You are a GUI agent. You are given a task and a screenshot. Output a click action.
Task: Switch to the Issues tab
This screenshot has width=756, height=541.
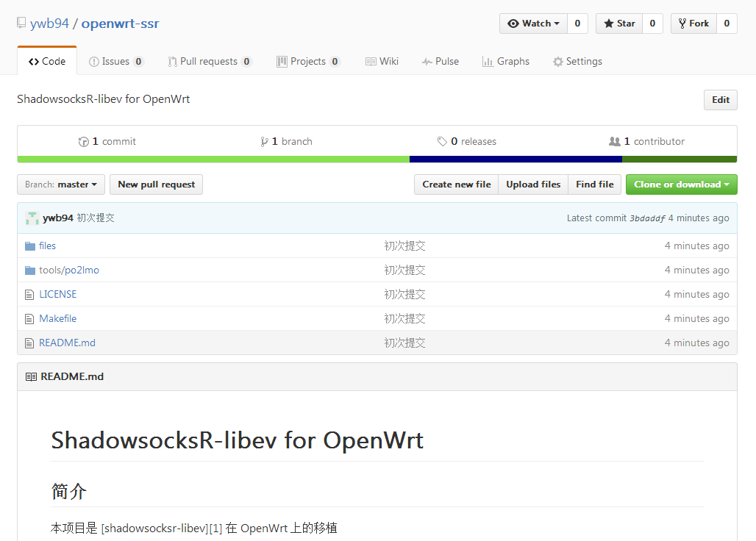click(x=116, y=62)
